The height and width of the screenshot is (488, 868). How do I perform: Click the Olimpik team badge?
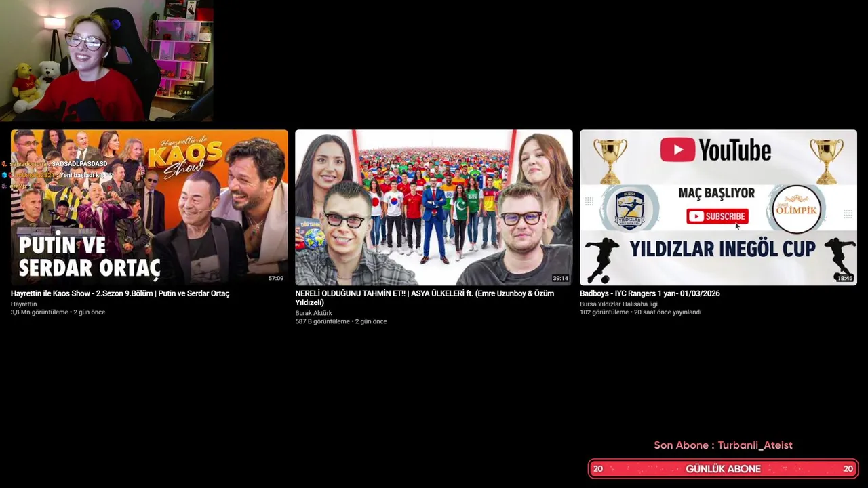(x=797, y=209)
